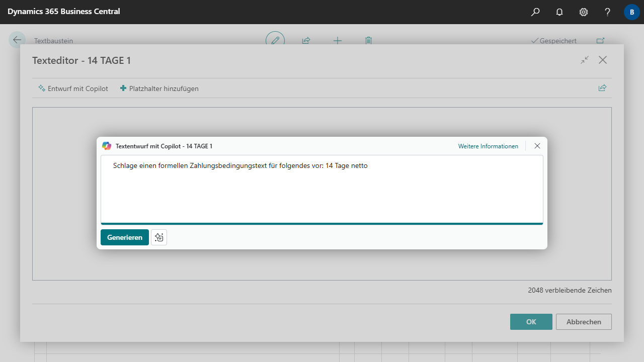Click the plus new icon on Textbaustein page
The height and width of the screenshot is (362, 644).
(338, 41)
